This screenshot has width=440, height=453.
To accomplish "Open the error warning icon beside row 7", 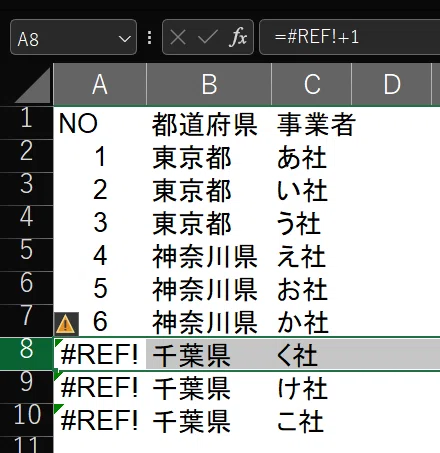I will click(x=66, y=323).
